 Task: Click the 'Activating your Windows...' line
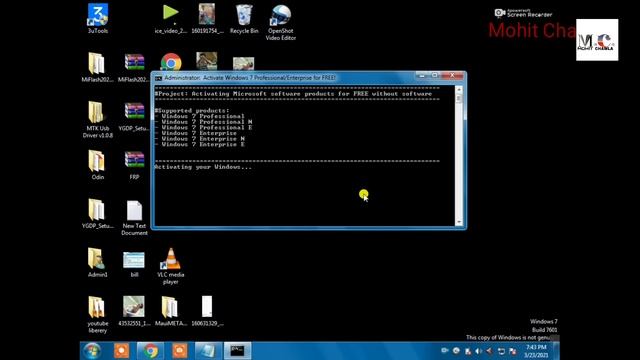(203, 167)
